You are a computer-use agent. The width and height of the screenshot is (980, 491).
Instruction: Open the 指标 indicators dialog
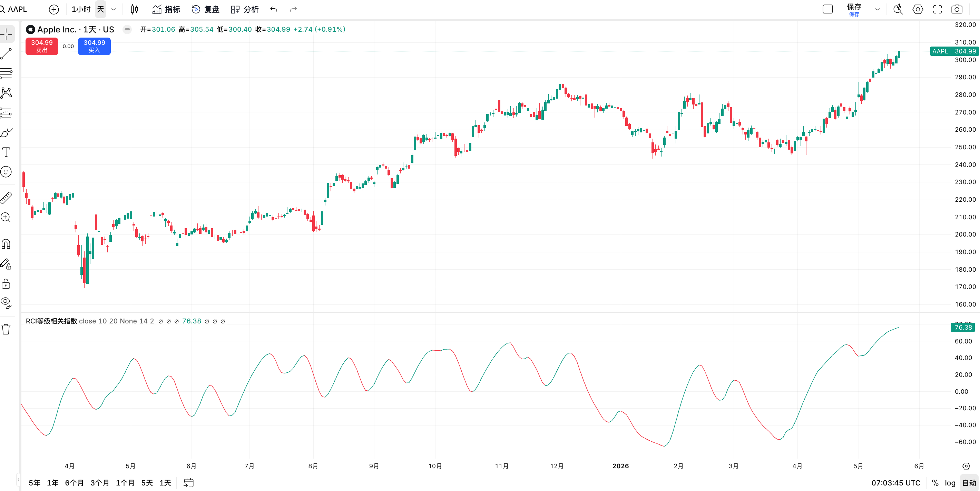click(166, 10)
